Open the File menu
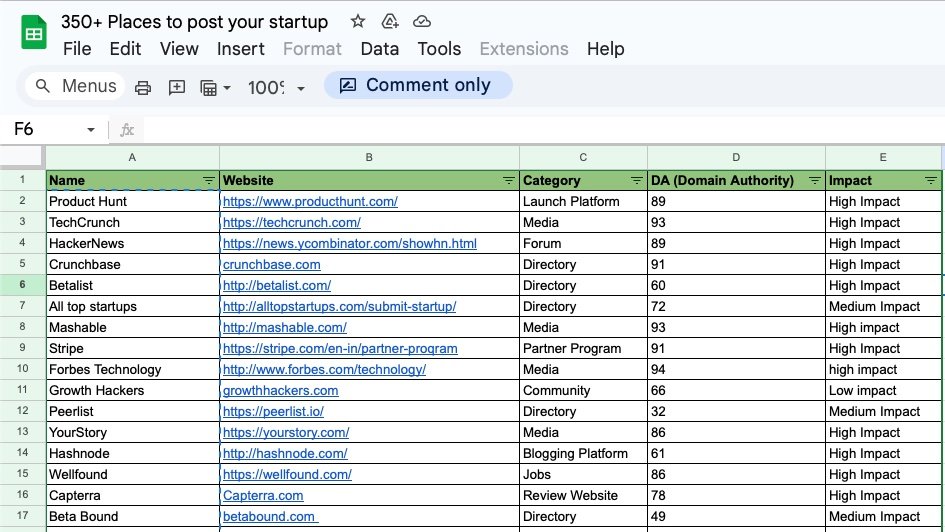945x532 pixels. coord(77,49)
